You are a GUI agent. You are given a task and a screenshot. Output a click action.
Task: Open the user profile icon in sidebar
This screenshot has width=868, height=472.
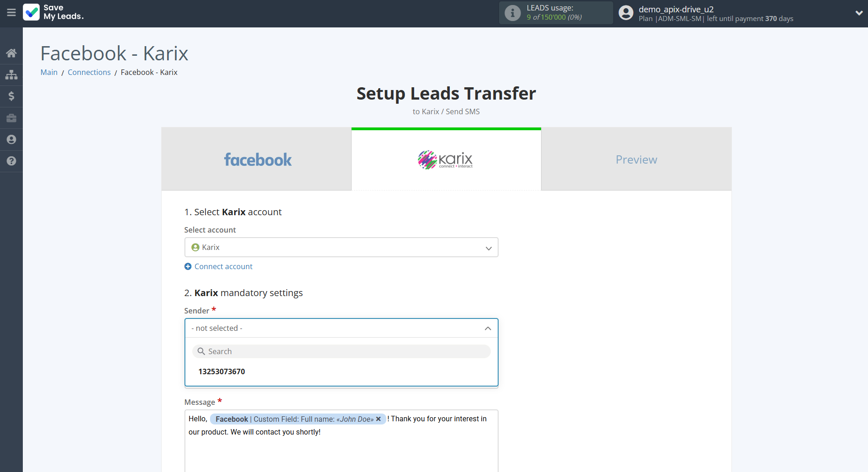11,139
